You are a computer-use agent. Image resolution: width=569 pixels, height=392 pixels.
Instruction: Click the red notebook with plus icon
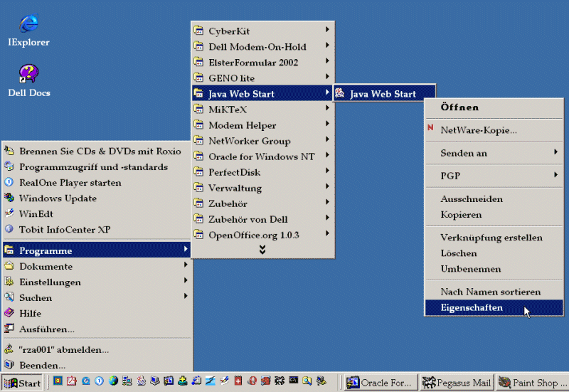point(238,381)
